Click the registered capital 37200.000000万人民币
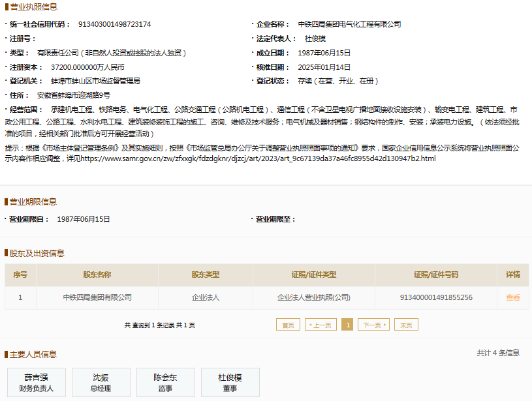 87,67
